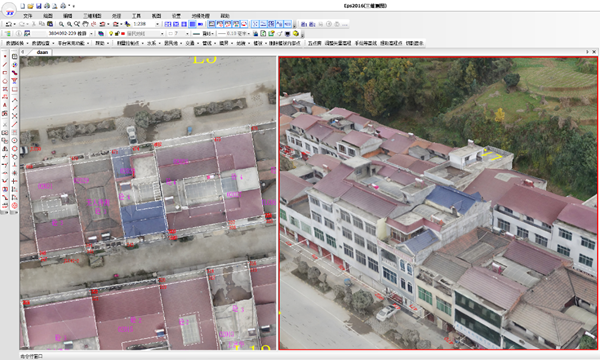
Task: Open the 1:238 scale dropdown
Action: point(157,24)
